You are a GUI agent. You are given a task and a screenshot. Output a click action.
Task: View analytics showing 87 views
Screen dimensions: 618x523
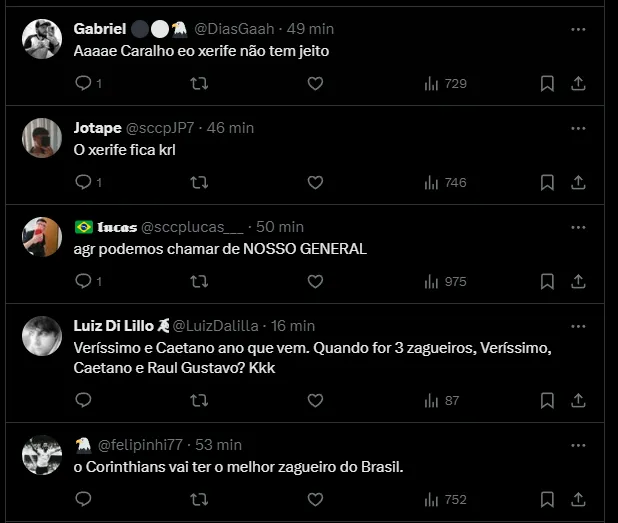[x=441, y=401]
